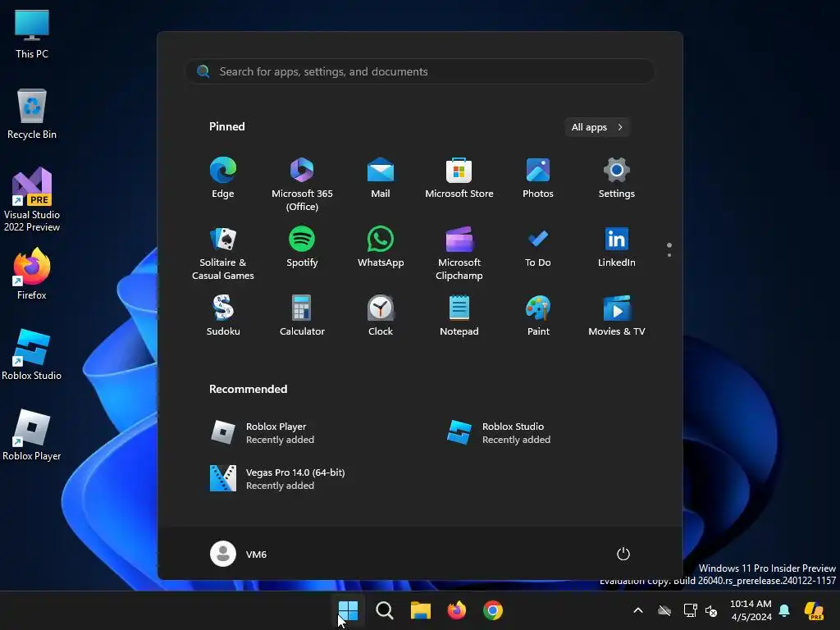This screenshot has width=840, height=630.
Task: Launch Notepad from the Start menu
Action: point(459,316)
